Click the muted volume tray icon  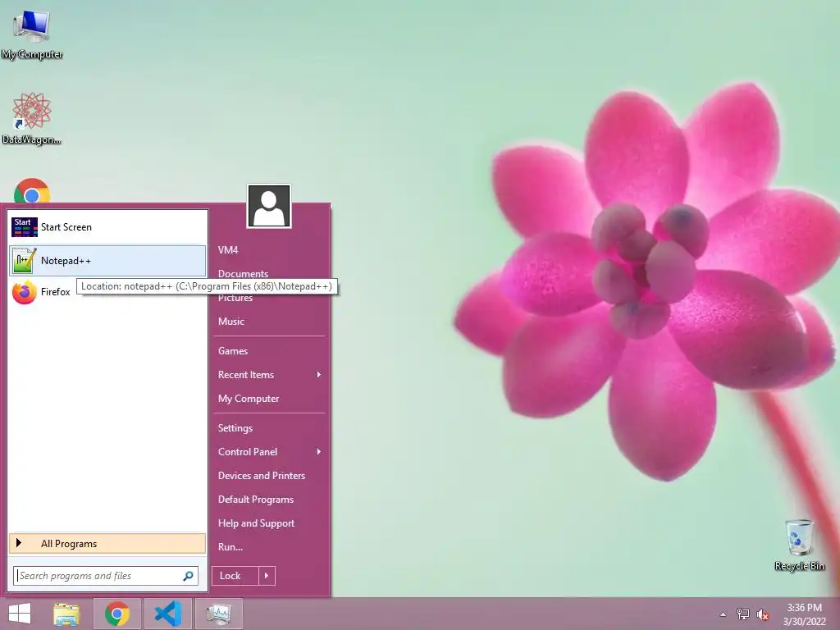[762, 614]
